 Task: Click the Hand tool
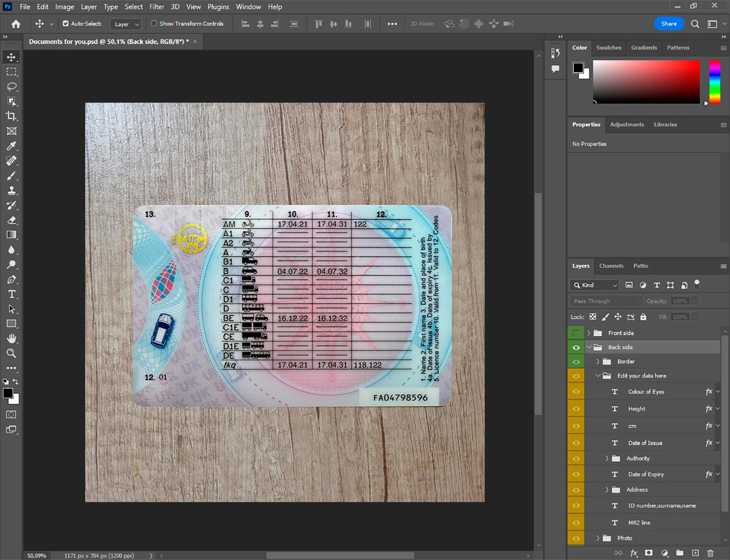pyautogui.click(x=12, y=339)
